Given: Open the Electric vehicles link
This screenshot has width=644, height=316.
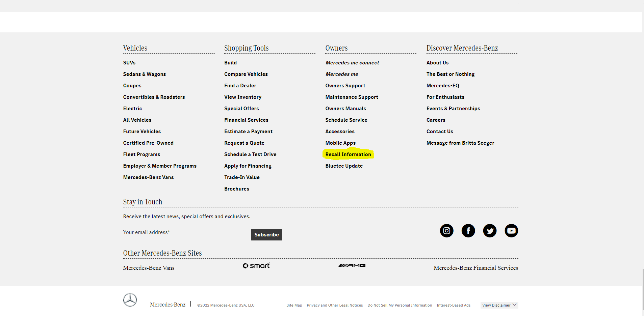Looking at the screenshot, I should click(x=133, y=109).
